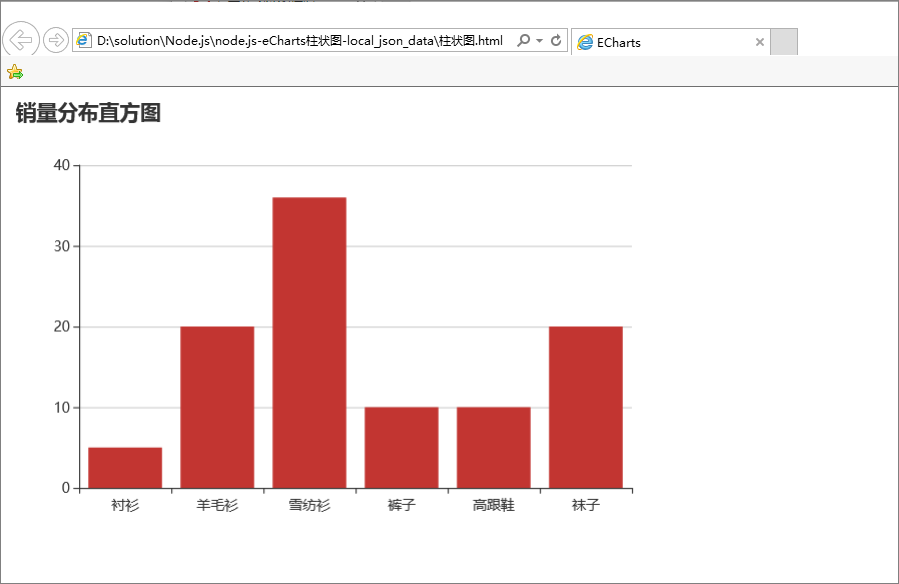
Task: Click the 袜子 bar in chart
Action: tap(586, 407)
